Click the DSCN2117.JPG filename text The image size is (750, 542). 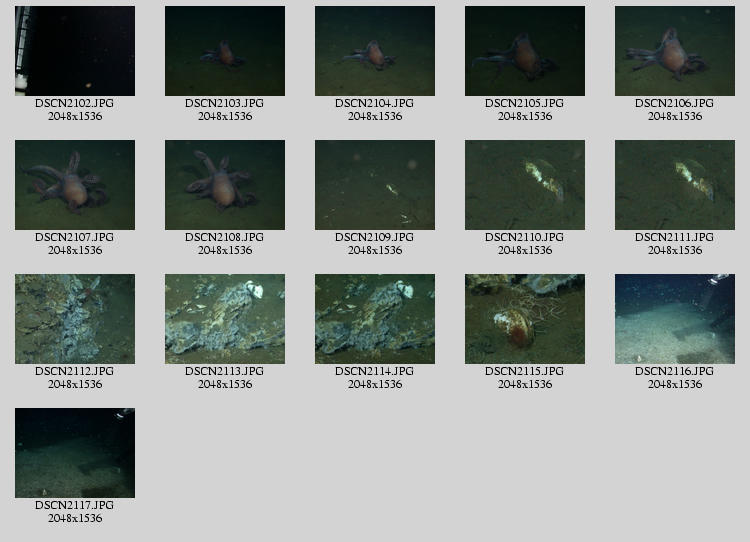tap(75, 506)
